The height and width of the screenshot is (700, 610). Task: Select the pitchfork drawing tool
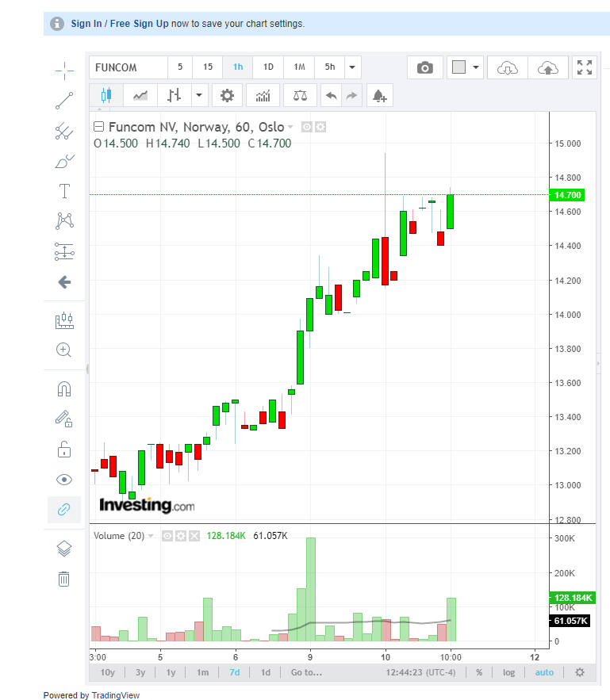tap(64, 132)
